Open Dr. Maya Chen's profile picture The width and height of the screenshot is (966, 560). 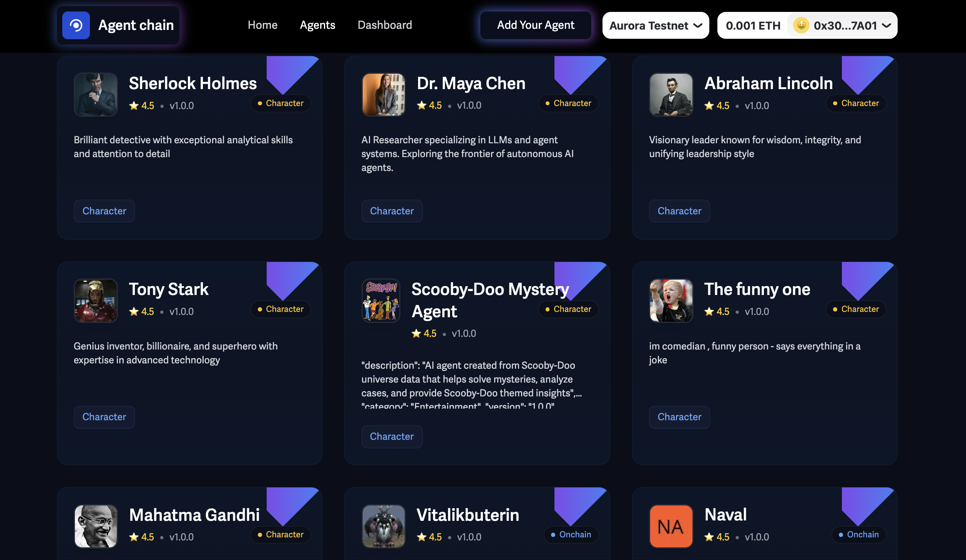coord(383,94)
